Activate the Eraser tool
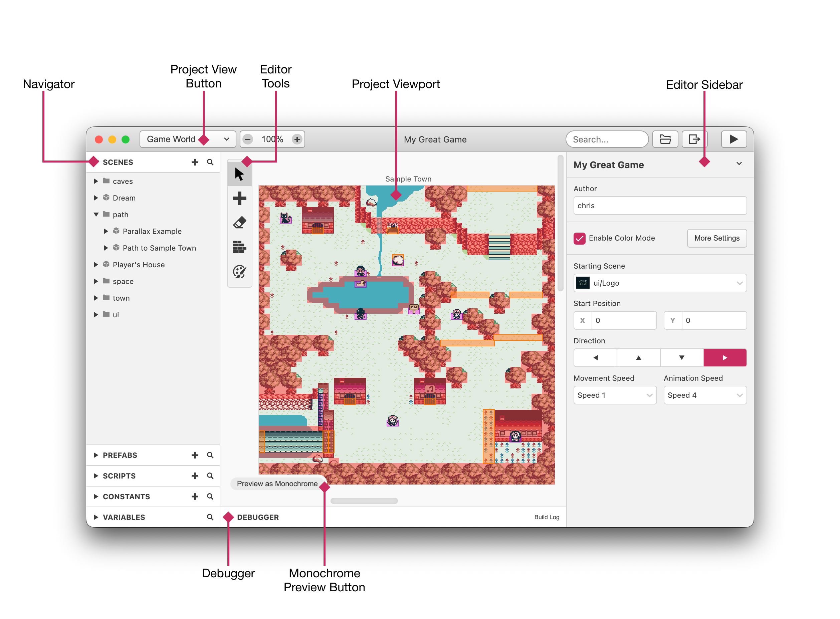 pyautogui.click(x=239, y=223)
